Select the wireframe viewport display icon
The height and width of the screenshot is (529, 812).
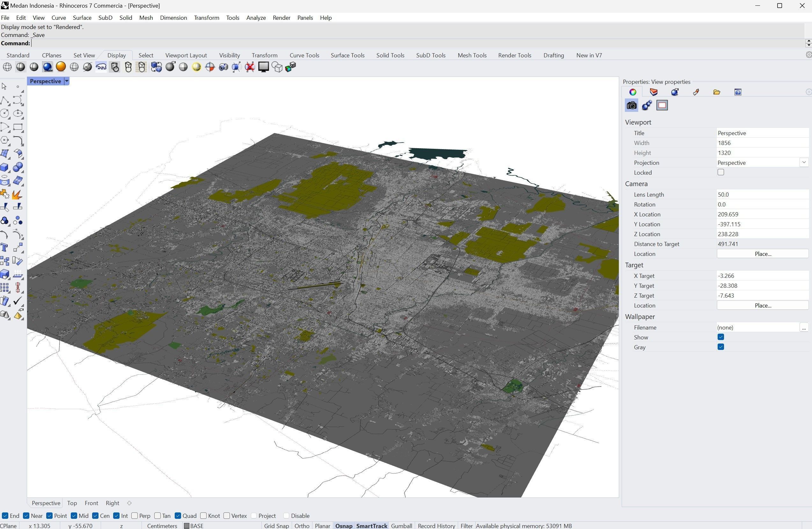7,67
